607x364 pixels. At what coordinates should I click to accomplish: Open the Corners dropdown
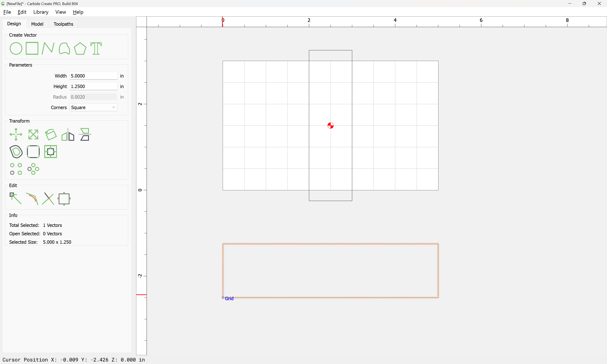(93, 107)
